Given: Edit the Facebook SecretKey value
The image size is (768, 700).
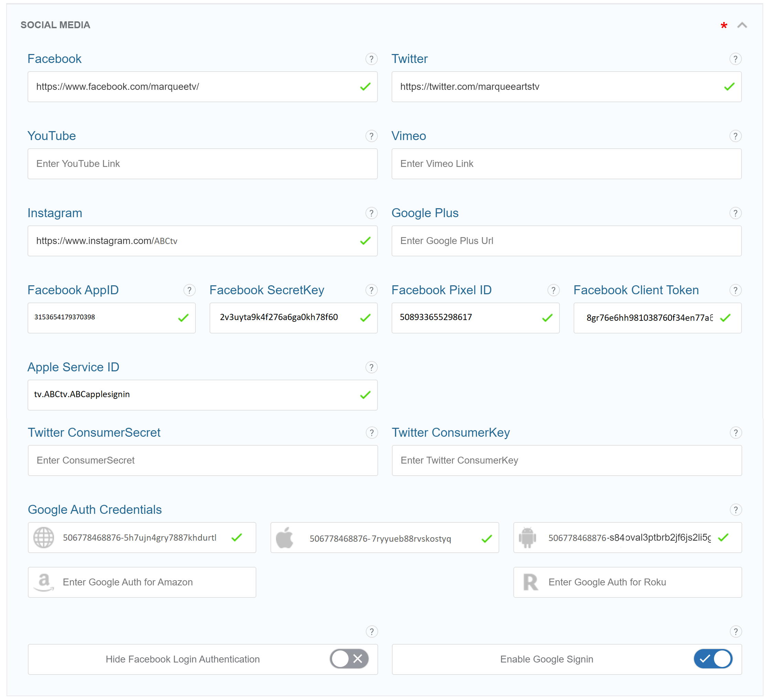Looking at the screenshot, I should [293, 318].
